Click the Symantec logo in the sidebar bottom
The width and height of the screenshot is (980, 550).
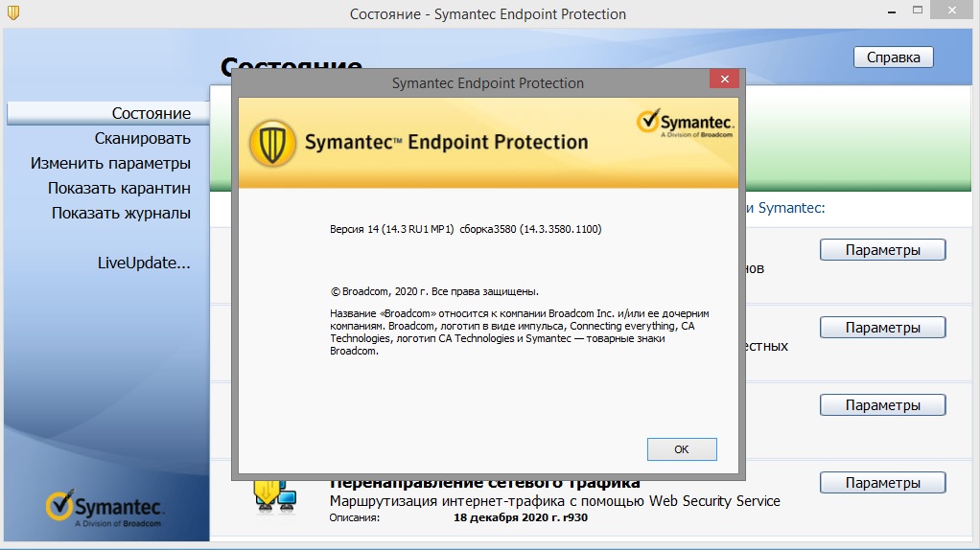click(x=105, y=508)
